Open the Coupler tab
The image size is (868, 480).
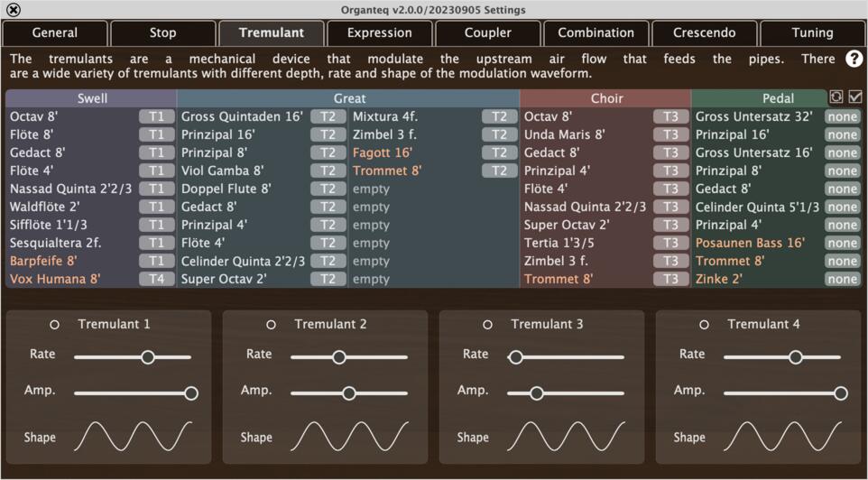488,32
